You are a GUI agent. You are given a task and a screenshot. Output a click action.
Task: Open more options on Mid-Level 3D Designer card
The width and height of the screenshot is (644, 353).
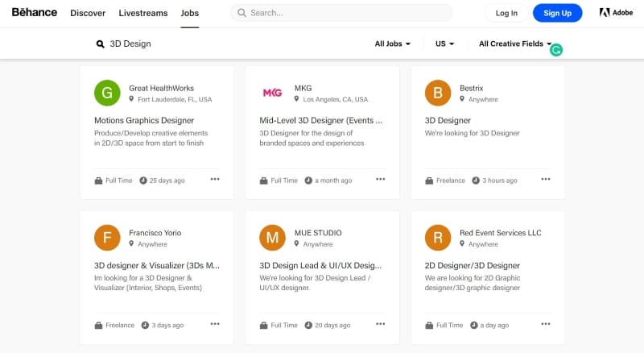[380, 180]
